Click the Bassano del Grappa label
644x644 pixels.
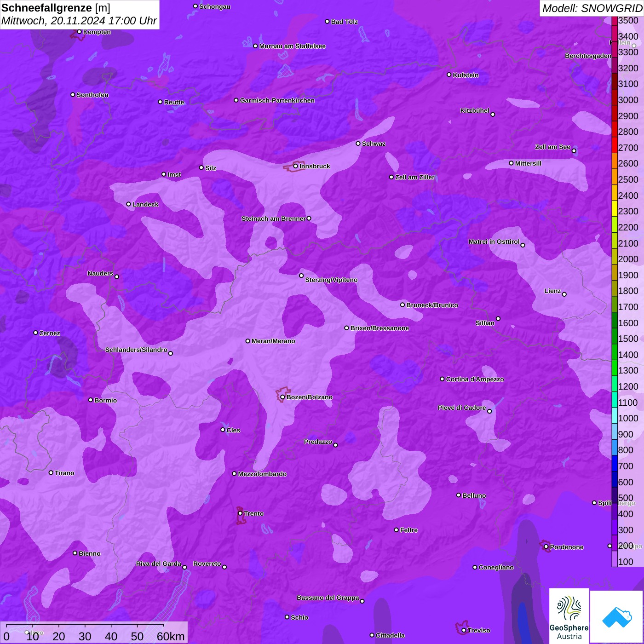328,598
